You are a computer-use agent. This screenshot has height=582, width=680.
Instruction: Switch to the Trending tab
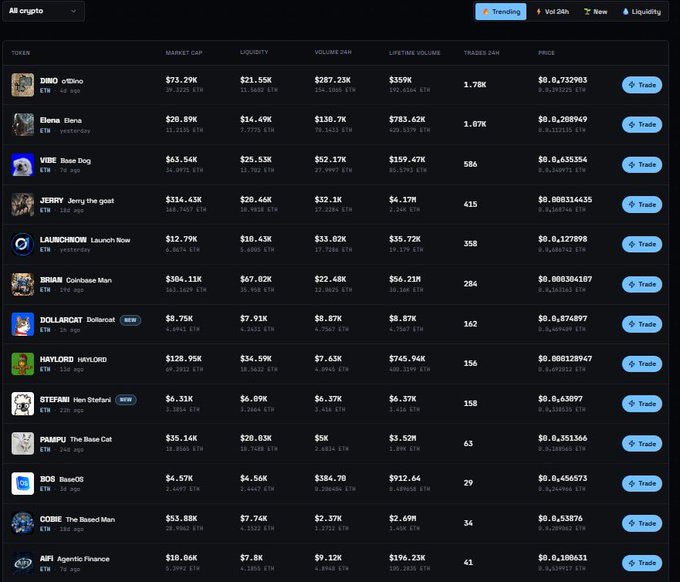tap(501, 12)
